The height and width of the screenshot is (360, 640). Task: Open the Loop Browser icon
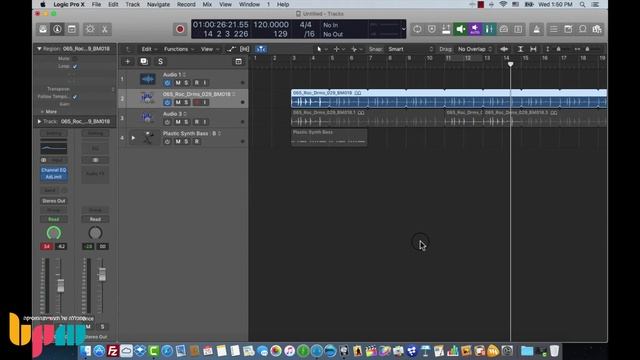coord(582,29)
